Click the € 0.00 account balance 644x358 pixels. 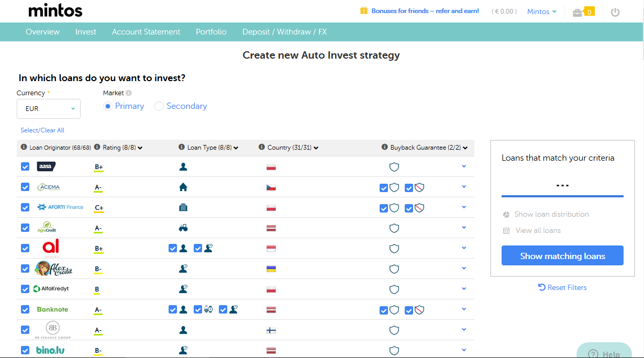[x=504, y=12]
